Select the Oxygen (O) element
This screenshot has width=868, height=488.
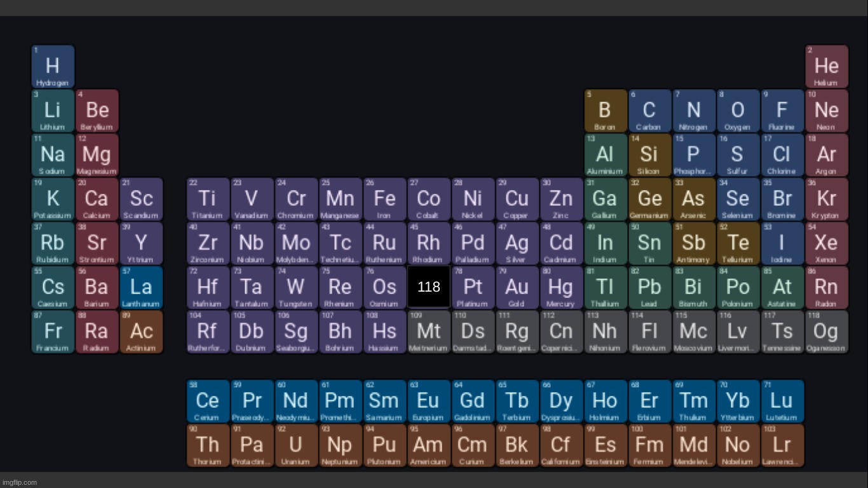[738, 111]
